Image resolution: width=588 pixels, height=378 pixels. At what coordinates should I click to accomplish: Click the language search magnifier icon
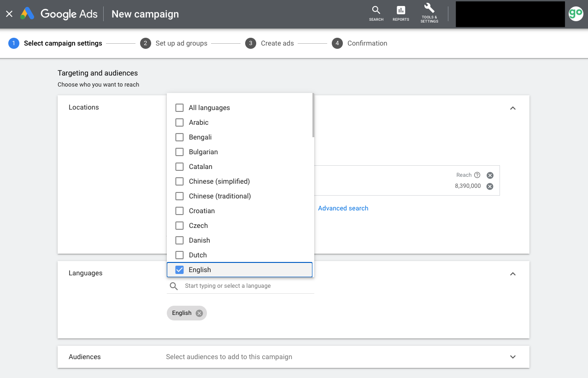tap(174, 286)
